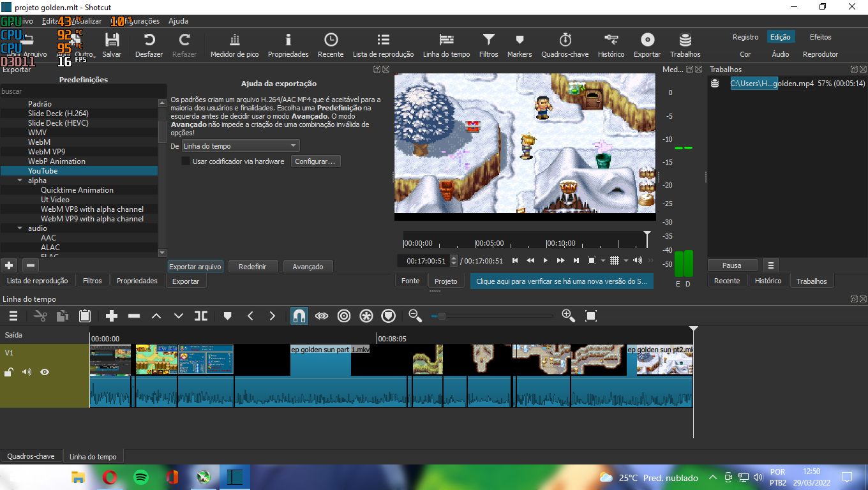
Task: Open Quadros-chave stopwatch toolbar button
Action: pyautogui.click(x=565, y=45)
